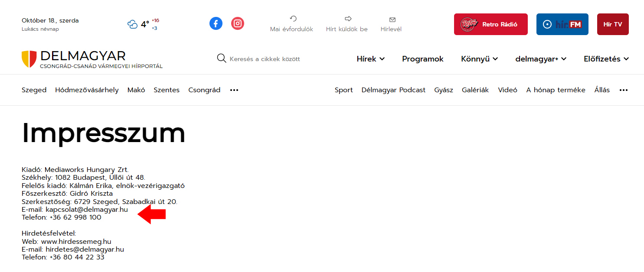Expand the delmagyar+ dropdown menu

click(x=541, y=59)
